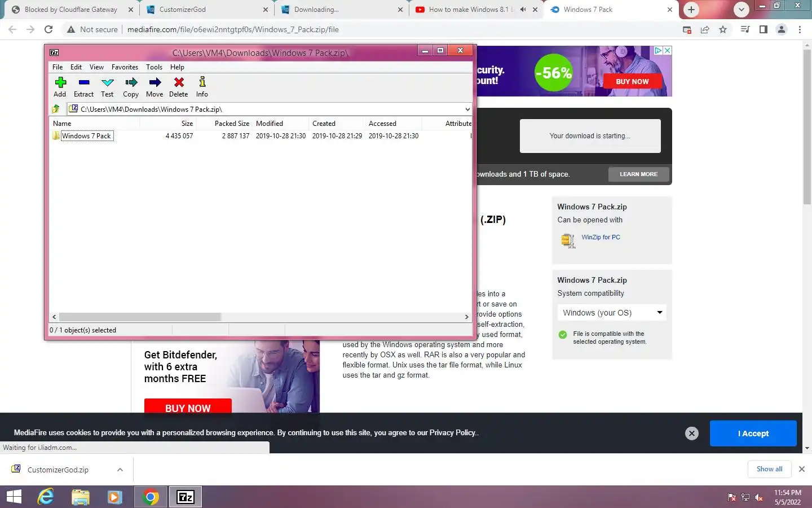Open the CustomizerGod.zip downloaded file
The image size is (812, 508).
pyautogui.click(x=58, y=470)
